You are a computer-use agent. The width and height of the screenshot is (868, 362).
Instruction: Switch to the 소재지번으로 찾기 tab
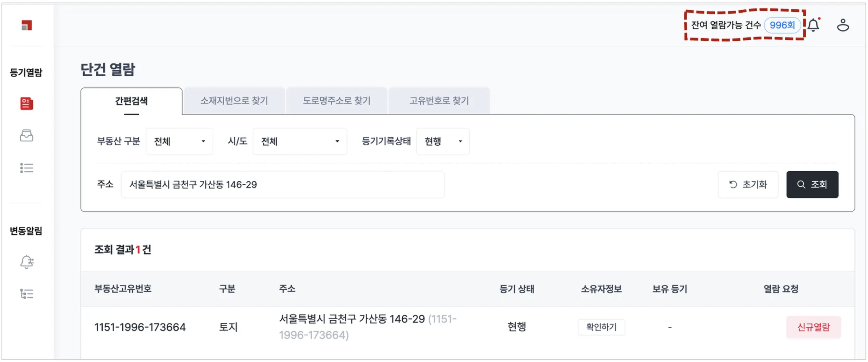234,101
